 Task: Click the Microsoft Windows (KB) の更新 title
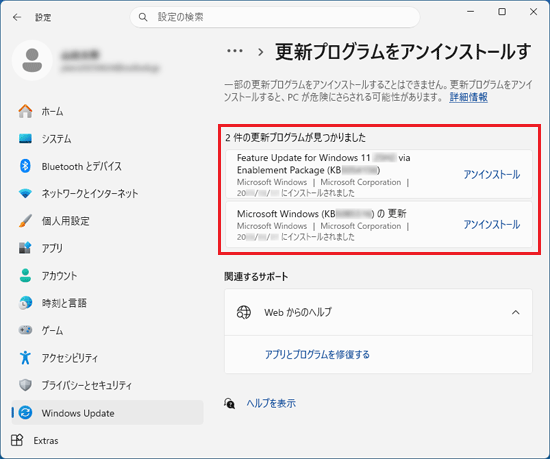[322, 213]
